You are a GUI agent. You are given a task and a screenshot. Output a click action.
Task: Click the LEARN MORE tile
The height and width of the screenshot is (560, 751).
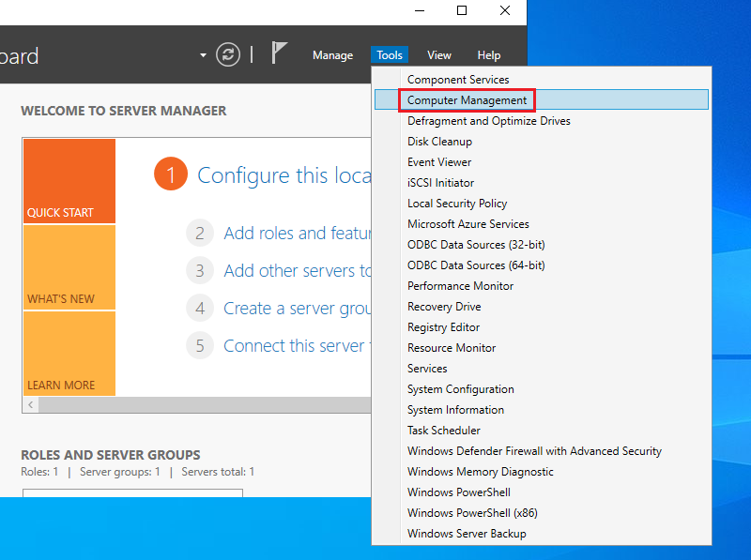coord(69,354)
